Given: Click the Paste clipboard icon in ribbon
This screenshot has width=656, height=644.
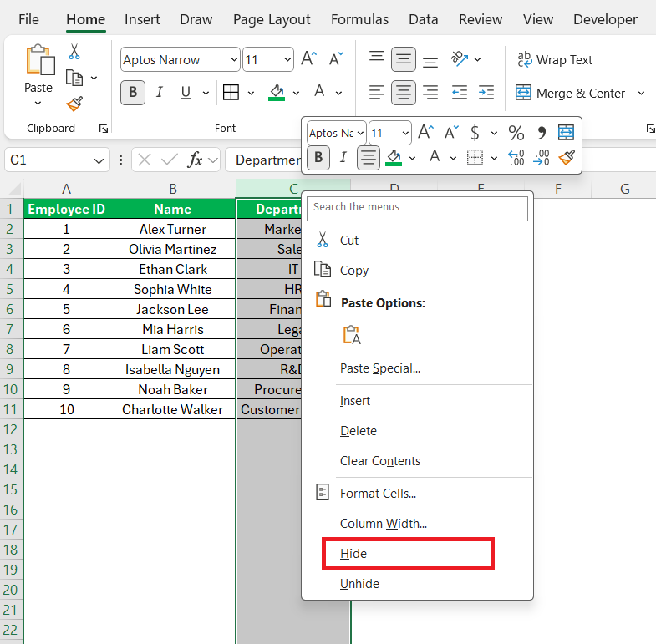Looking at the screenshot, I should [40, 60].
